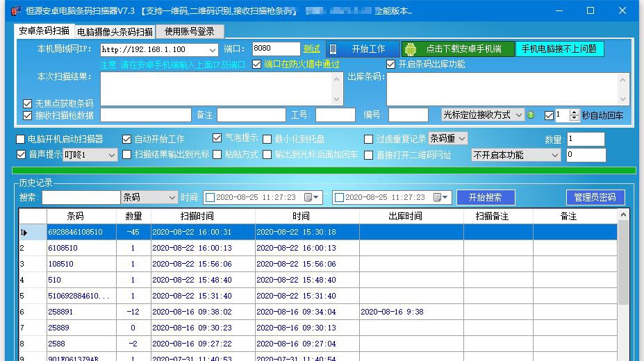Viewport: 644px width, 361px height.
Task: Focus the upper 备注 input field
Action: pos(251,115)
